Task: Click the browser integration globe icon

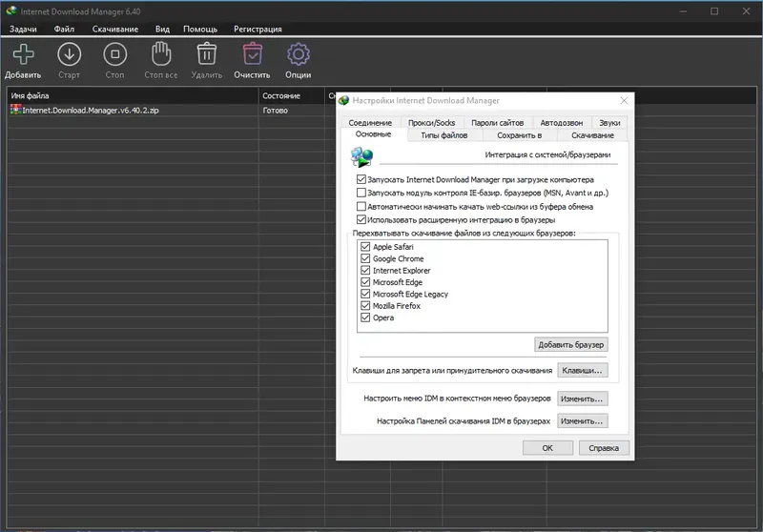Action: coord(361,156)
